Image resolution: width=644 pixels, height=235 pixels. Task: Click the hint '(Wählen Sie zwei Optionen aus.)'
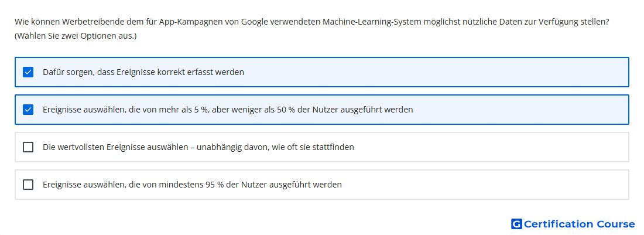tap(76, 36)
